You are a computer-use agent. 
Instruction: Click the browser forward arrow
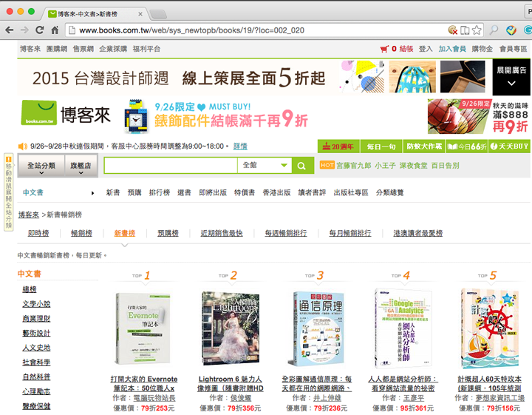24,30
